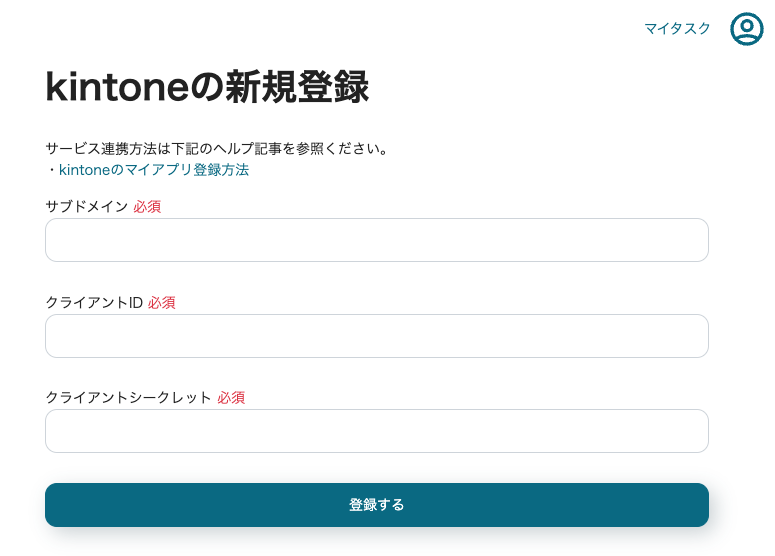Open account menu via circular avatar
Screen dimensions: 775x556
(746, 29)
